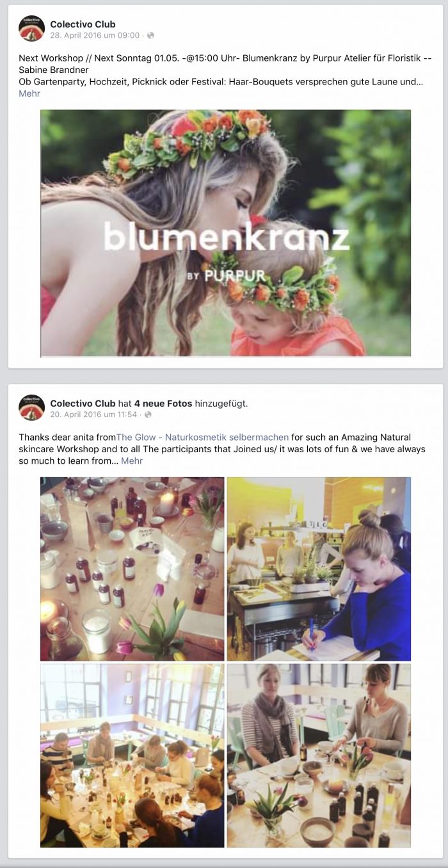This screenshot has height=868, width=448.
Task: Click the globe privacy icon on 20. April post
Action: [x=148, y=414]
